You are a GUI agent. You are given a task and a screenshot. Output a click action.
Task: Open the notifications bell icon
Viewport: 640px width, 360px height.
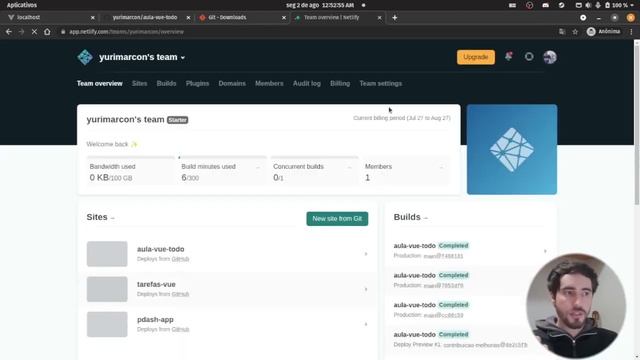coord(509,57)
